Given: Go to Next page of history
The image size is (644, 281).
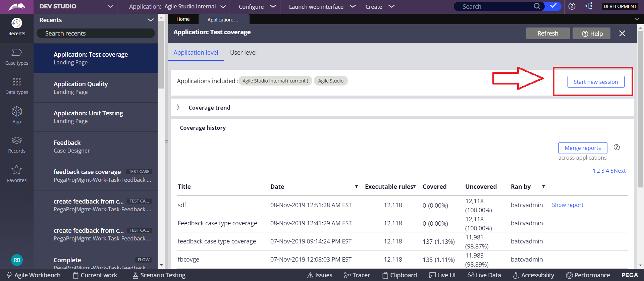Looking at the screenshot, I should coord(620,171).
